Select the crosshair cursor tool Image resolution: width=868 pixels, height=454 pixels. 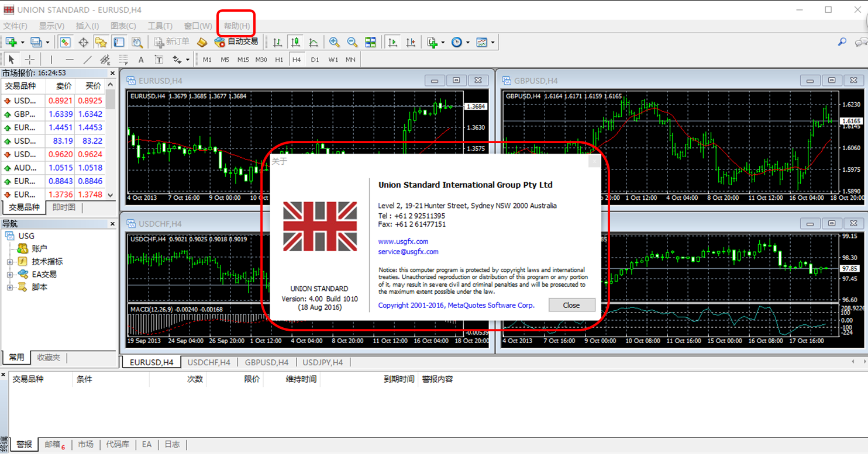coord(29,60)
